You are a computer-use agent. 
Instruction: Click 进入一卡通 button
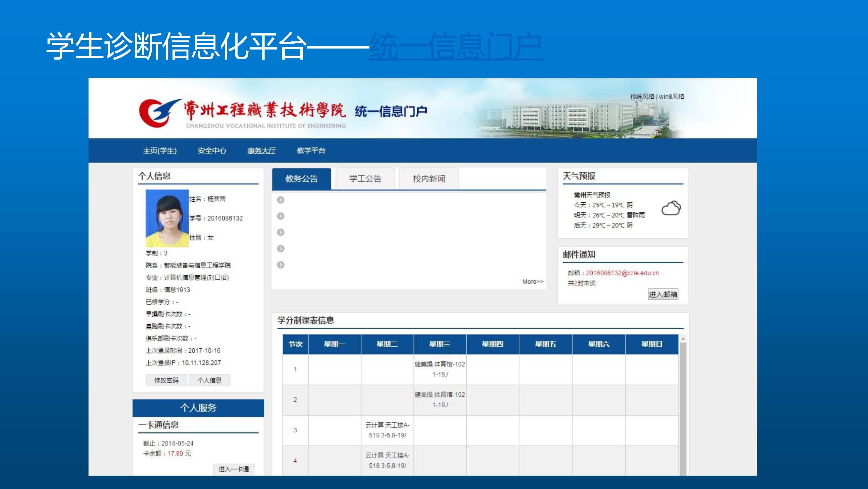(x=233, y=469)
